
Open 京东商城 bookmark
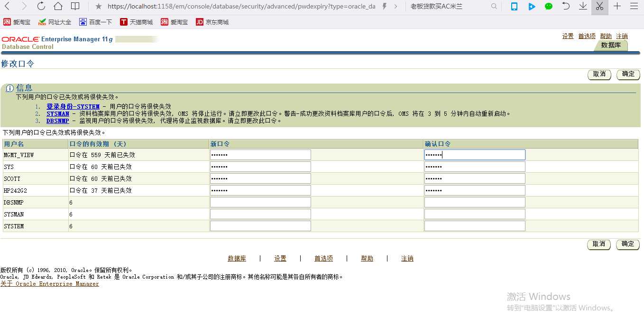(x=212, y=22)
